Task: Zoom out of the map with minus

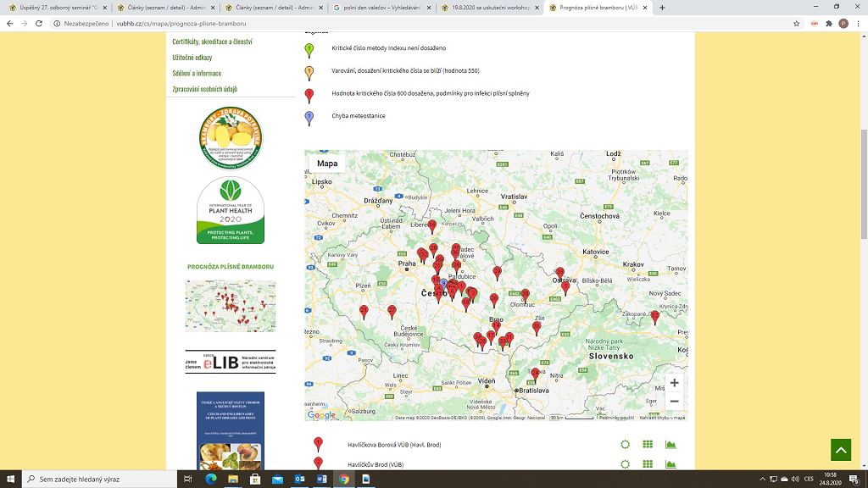Action: (x=674, y=401)
